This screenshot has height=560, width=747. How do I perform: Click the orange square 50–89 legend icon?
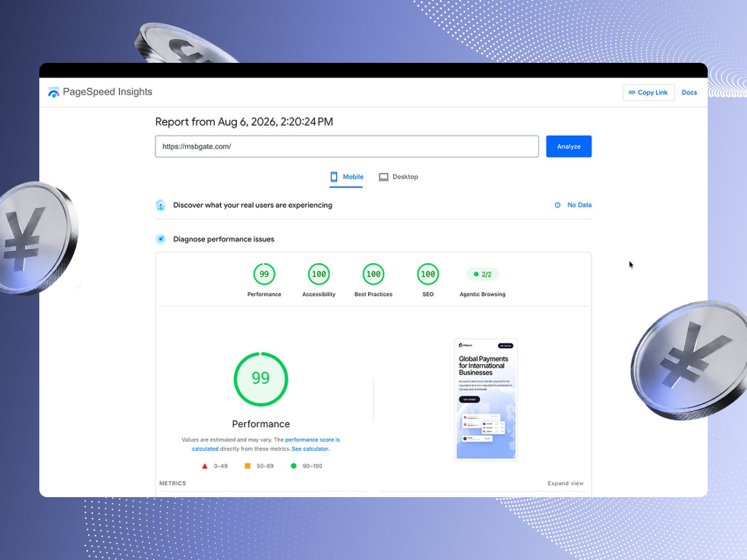248,466
